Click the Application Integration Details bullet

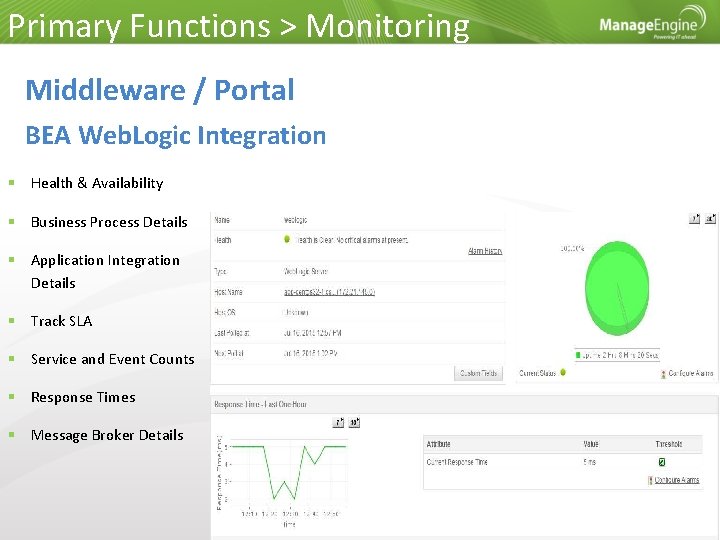tap(105, 271)
